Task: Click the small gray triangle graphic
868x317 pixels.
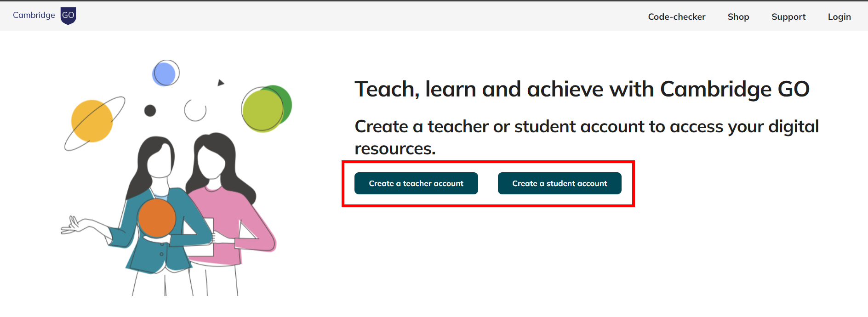Action: [x=221, y=82]
